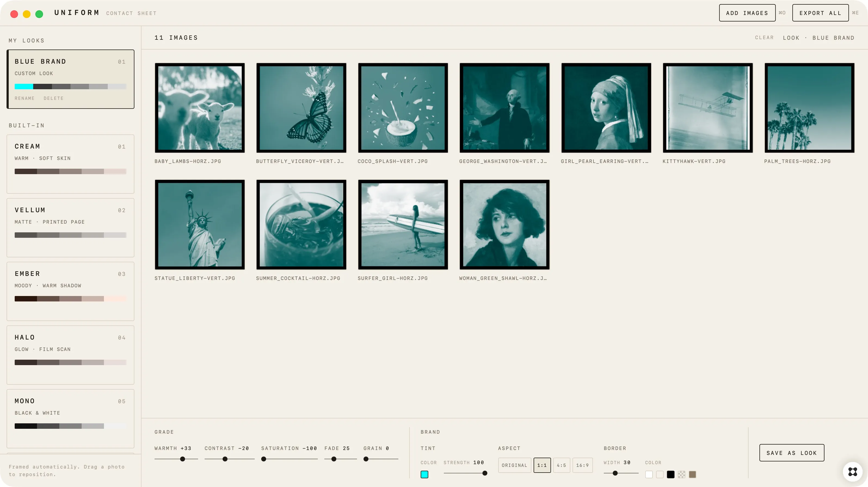The image size is (868, 487).
Task: Select the summer cocktail thumbnail
Action: [301, 224]
